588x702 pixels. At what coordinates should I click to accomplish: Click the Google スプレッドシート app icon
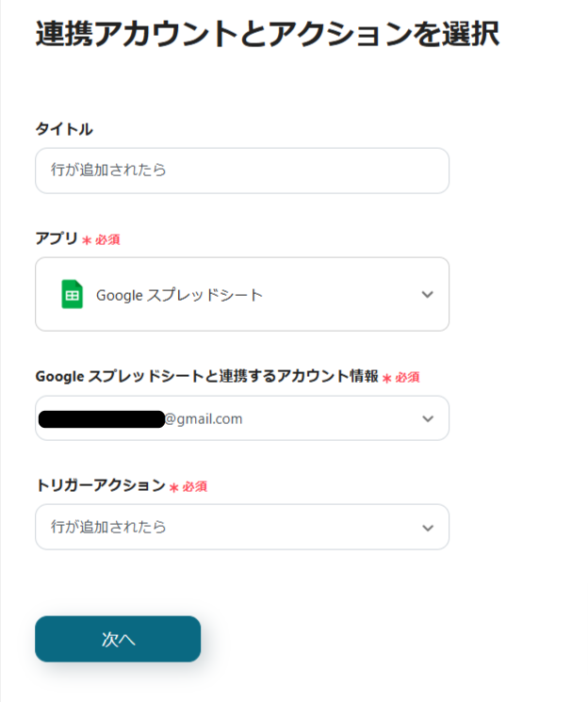[x=72, y=295]
